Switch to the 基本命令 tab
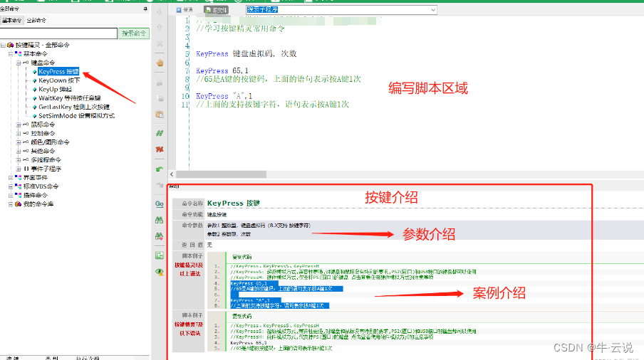Viewport: 644px width, 360px height. coord(11,20)
